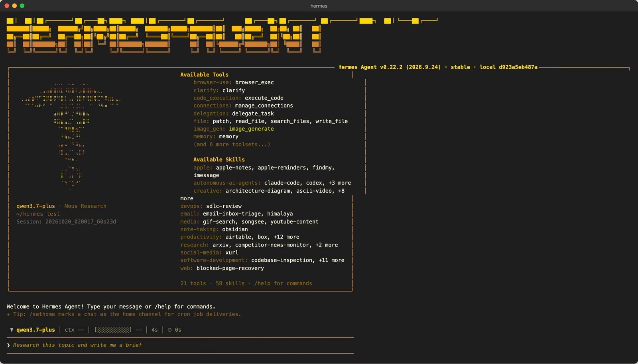The height and width of the screenshot is (364, 638).
Task: Click the message input field prompt
Action: pos(180,345)
